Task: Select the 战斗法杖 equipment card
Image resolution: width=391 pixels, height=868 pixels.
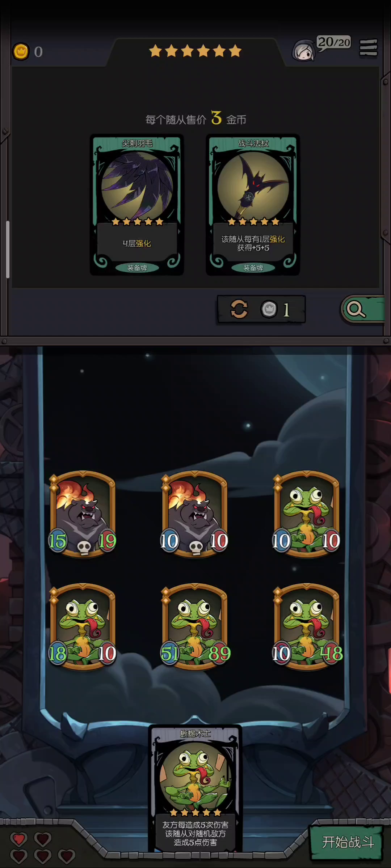Action: click(x=253, y=205)
